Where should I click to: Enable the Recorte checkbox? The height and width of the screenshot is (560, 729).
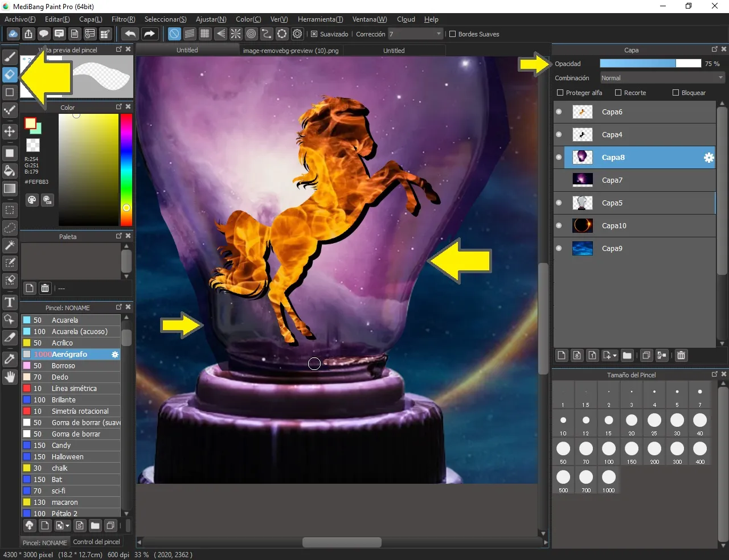[x=618, y=92]
